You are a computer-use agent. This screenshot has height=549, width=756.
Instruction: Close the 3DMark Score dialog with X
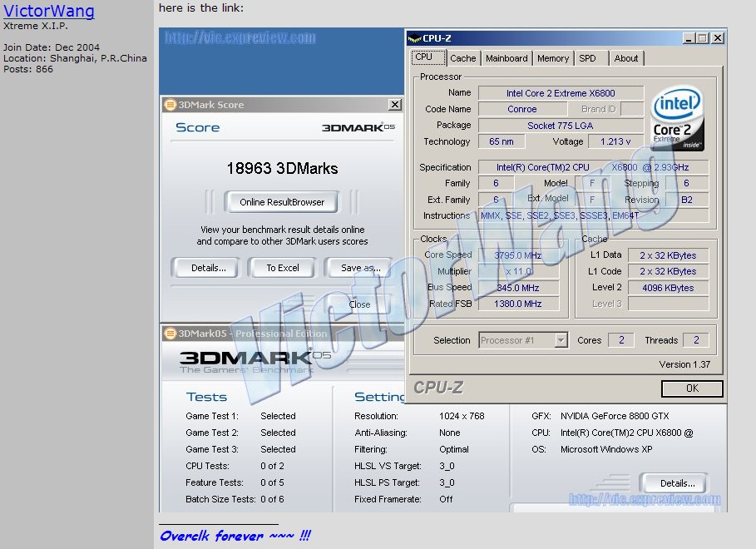395,104
